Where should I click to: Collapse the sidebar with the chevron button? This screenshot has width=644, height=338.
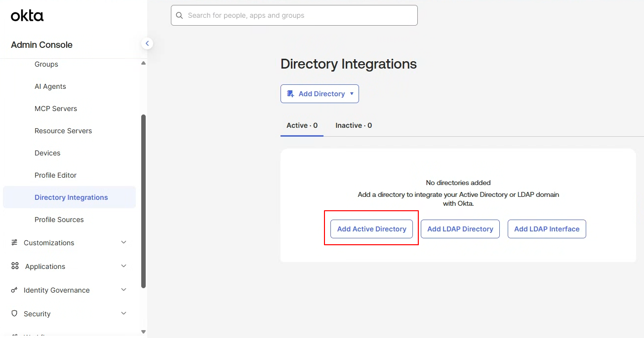pos(147,43)
